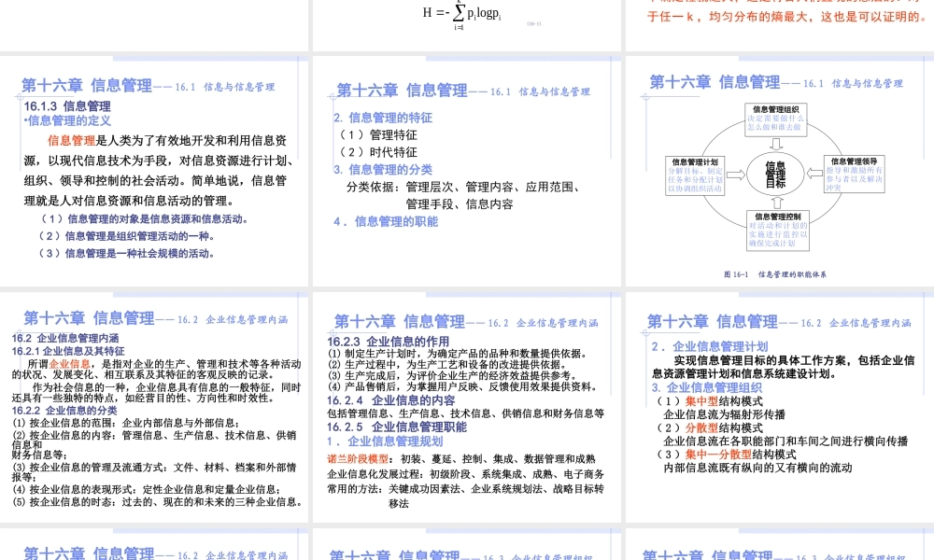Select the central 信息管理目标 ellipse
This screenshot has width=934, height=560.
[777, 173]
